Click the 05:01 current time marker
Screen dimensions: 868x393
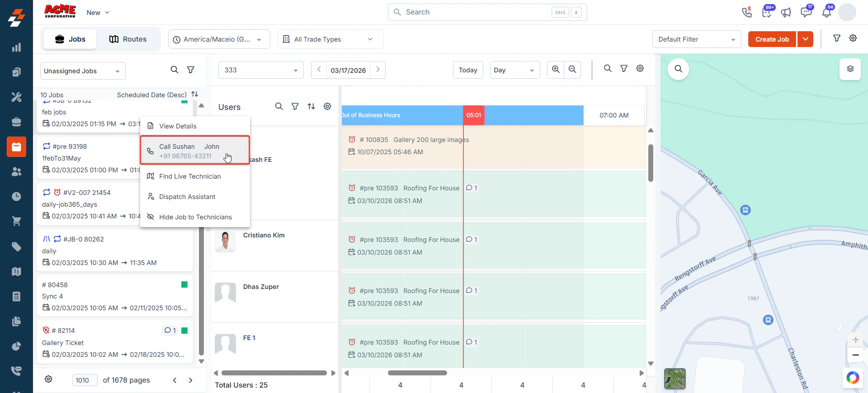pyautogui.click(x=473, y=115)
